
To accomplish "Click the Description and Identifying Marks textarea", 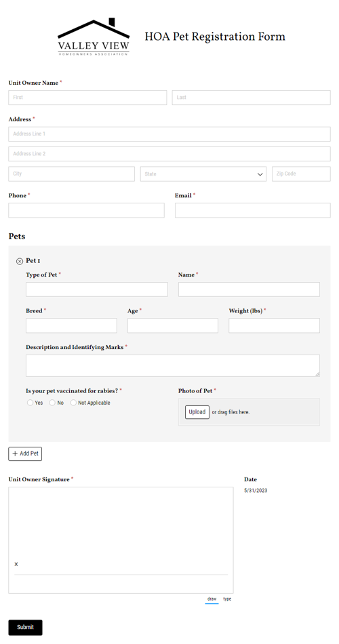I will [x=173, y=365].
